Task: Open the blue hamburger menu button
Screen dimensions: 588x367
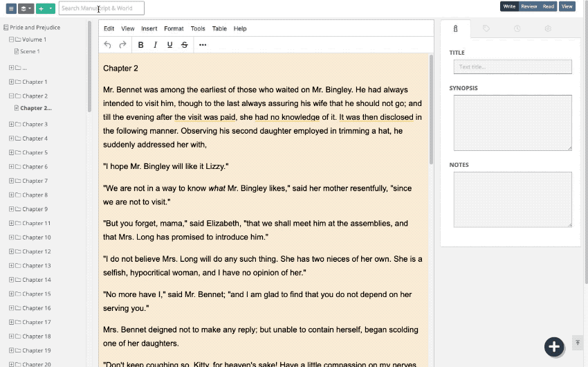Action: pos(11,8)
